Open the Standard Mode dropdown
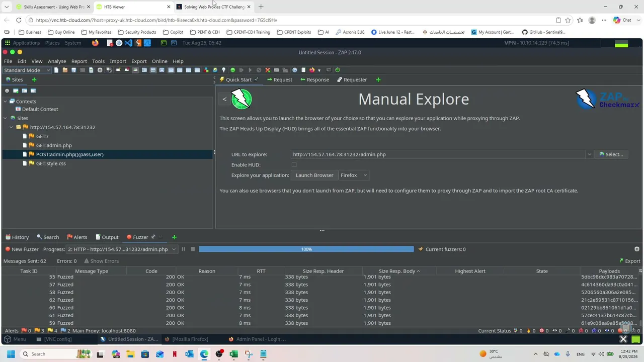This screenshot has width=644, height=362. click(x=27, y=70)
